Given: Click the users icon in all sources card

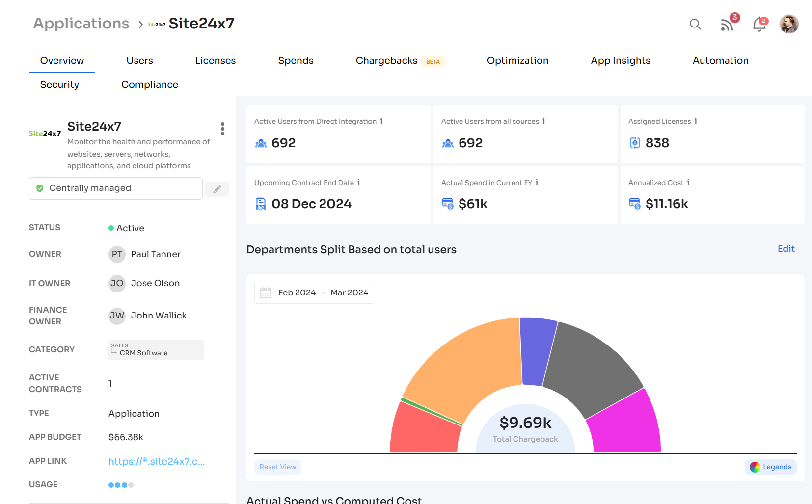Looking at the screenshot, I should (x=448, y=143).
